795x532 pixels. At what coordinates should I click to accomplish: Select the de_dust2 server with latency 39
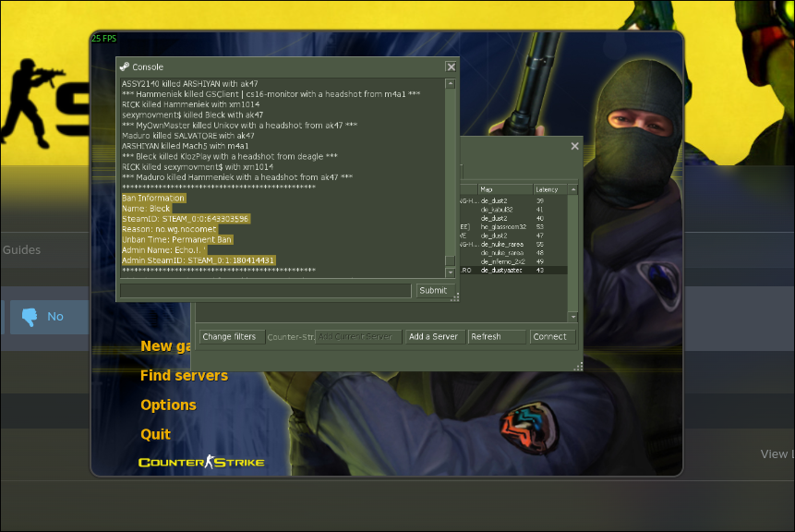513,200
